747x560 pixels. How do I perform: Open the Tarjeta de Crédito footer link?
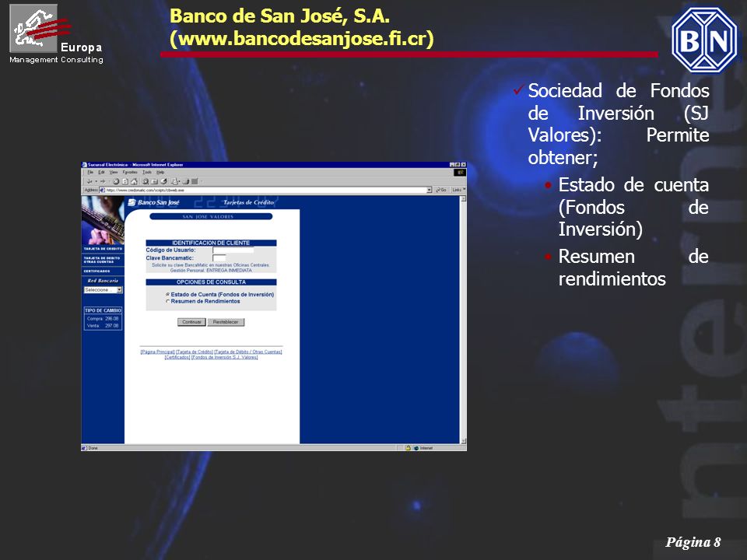195,352
